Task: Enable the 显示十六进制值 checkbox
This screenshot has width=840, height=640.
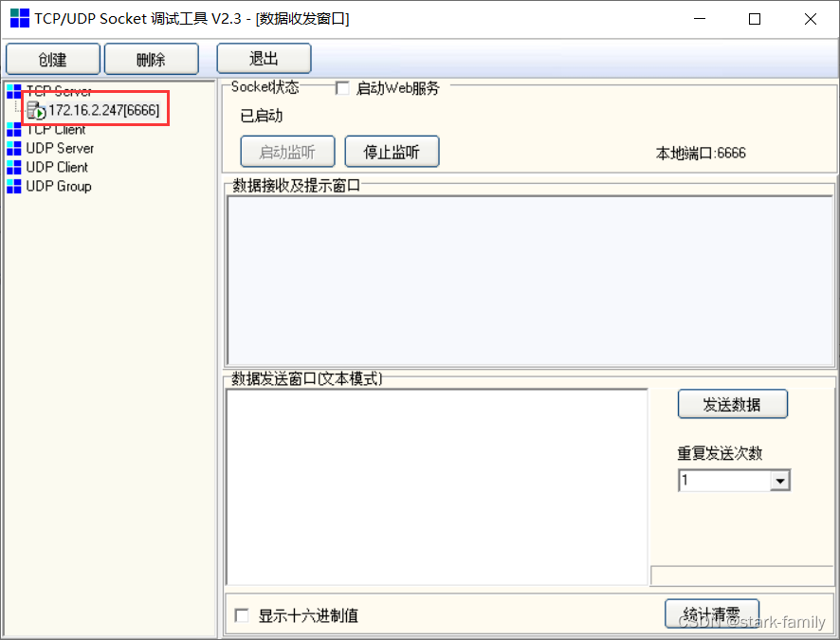Action: (x=241, y=615)
